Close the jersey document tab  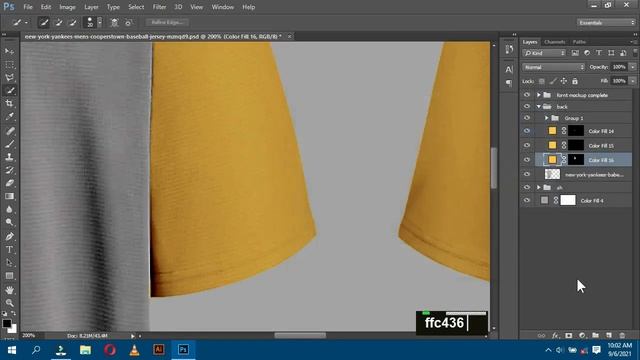289,36
